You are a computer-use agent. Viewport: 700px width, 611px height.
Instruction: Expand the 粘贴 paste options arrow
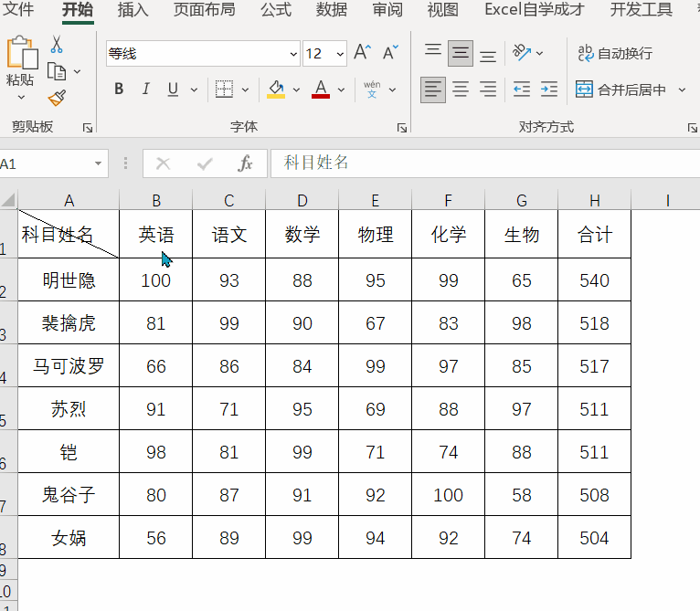tap(21, 97)
